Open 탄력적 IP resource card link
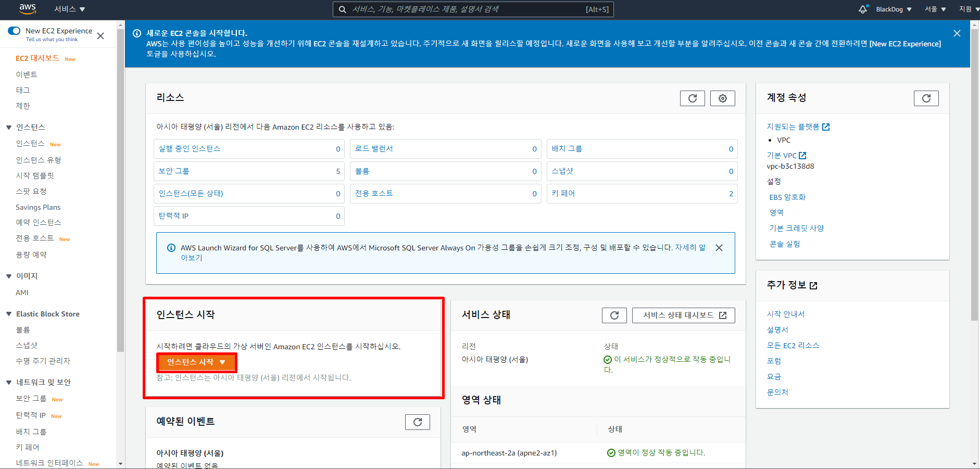The height and width of the screenshot is (469, 980). [x=173, y=216]
